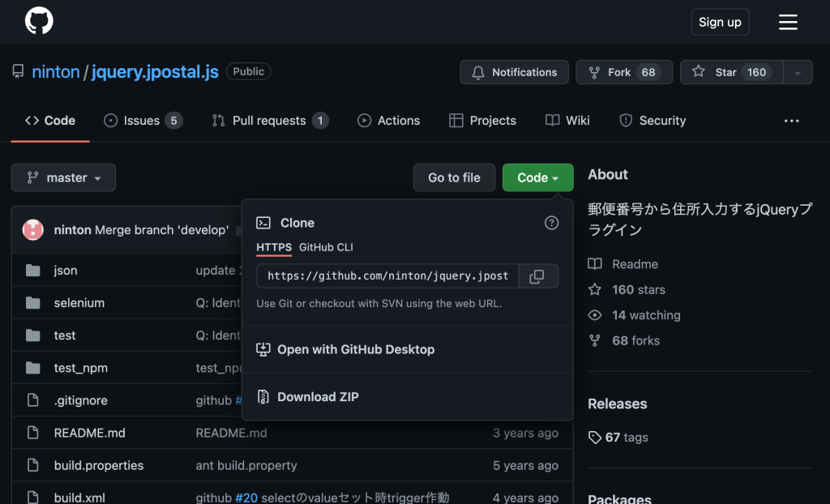Open the Security tab
Viewport: 830px width, 504px height.
(652, 121)
